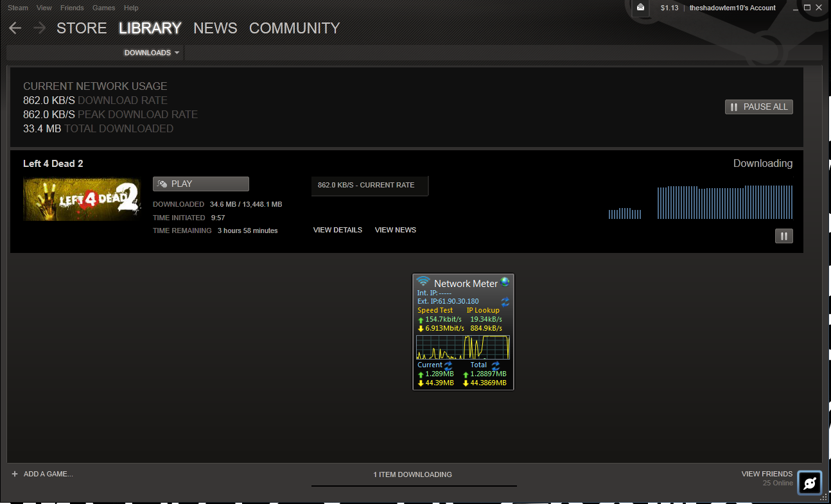The image size is (831, 504).
Task: Open the Games menu
Action: click(104, 8)
